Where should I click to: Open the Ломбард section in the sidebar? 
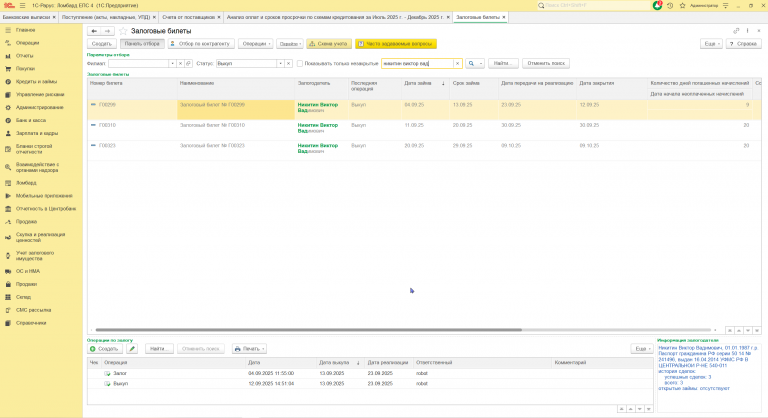click(x=27, y=183)
